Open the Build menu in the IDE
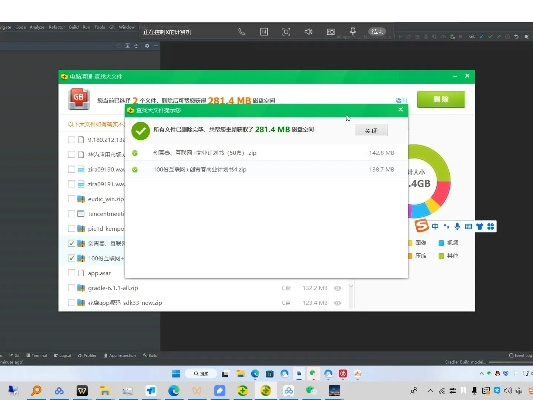This screenshot has height=400, width=533. pyautogui.click(x=74, y=27)
